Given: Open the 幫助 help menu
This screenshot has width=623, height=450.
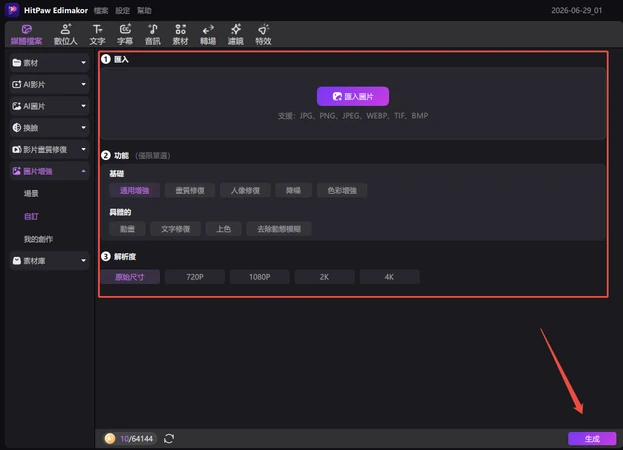Looking at the screenshot, I should coord(144,11).
